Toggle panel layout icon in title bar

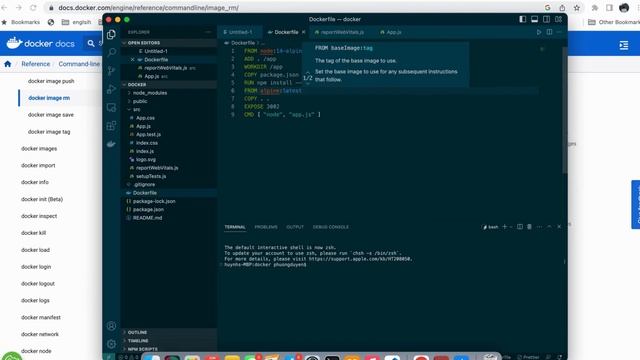(x=534, y=19)
